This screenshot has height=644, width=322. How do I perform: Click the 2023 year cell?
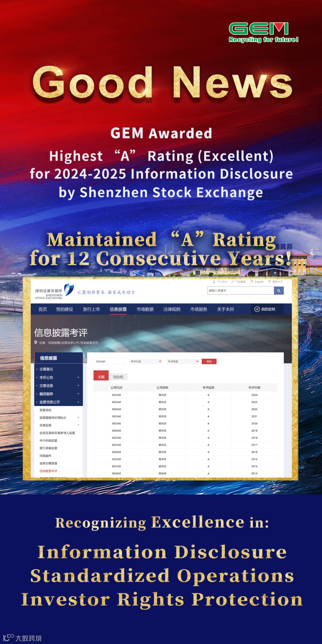pos(254,402)
